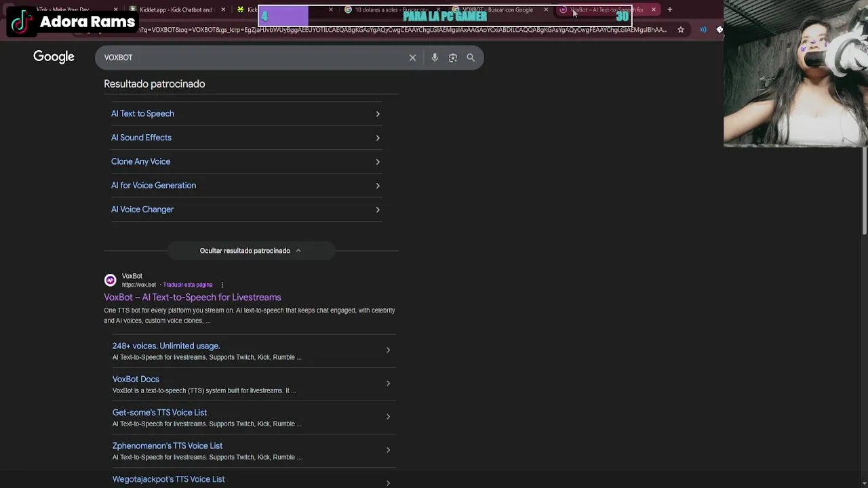Open Wegotajackpot's TTS Voice List sitelink

tap(168, 479)
